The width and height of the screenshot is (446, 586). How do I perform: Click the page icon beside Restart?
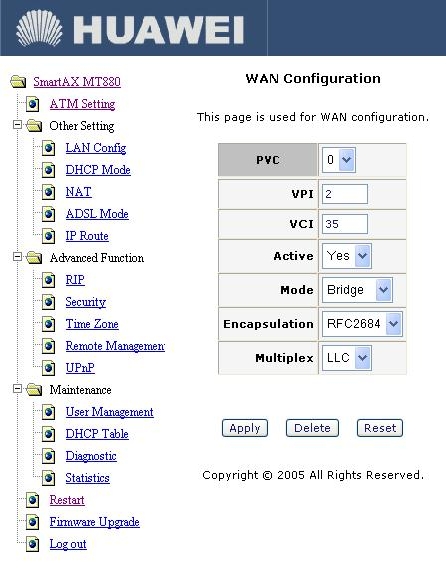(33, 500)
